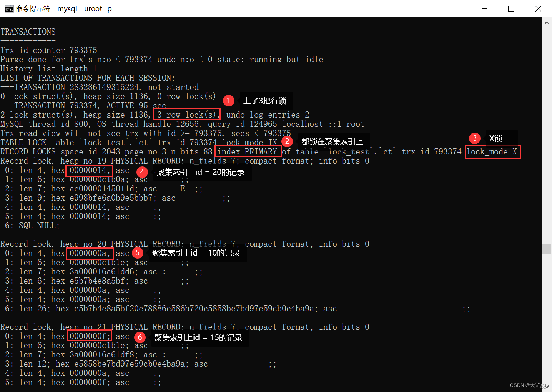Viewport: 552px width, 392px height.
Task: Click 'History list length 1' line
Action: point(48,69)
